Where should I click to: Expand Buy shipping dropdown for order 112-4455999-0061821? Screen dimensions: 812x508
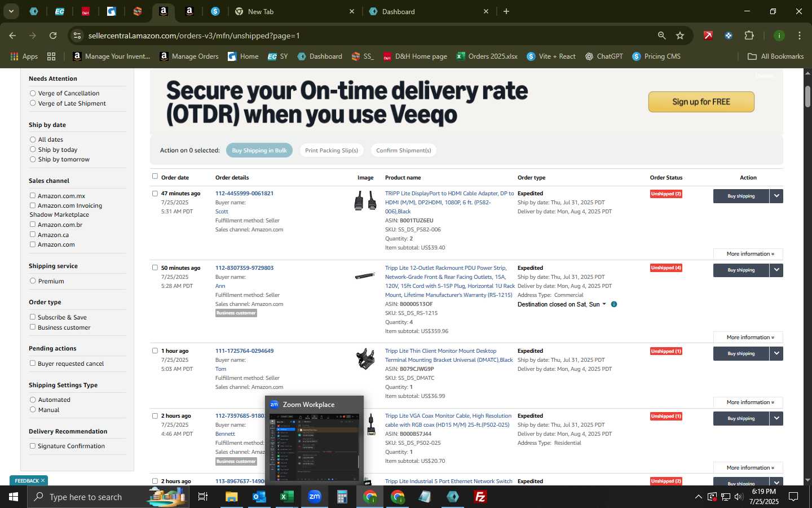pyautogui.click(x=776, y=196)
